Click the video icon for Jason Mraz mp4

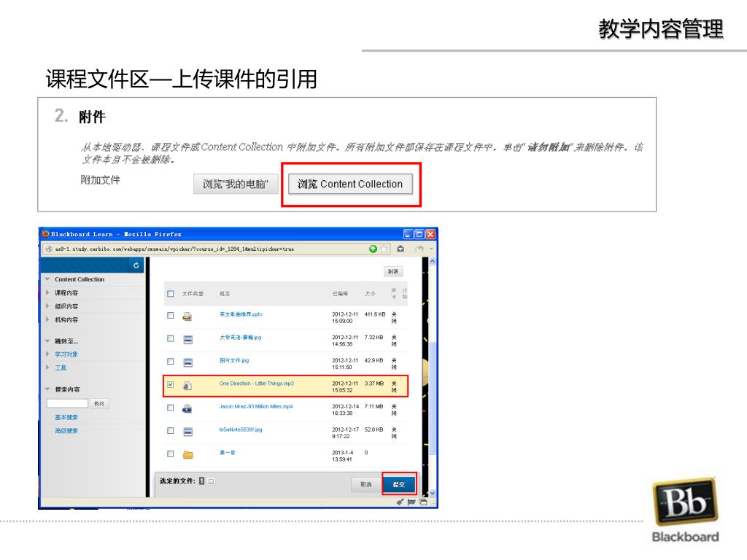coord(187,408)
